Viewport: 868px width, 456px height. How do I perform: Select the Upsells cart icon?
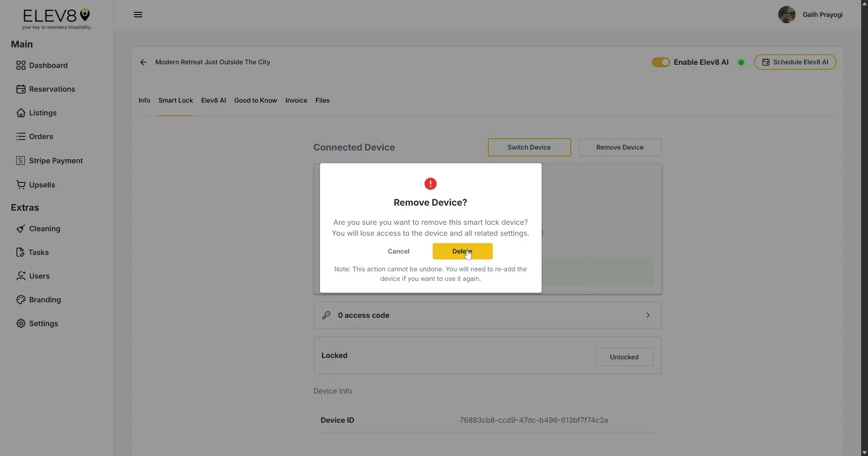pos(21,185)
